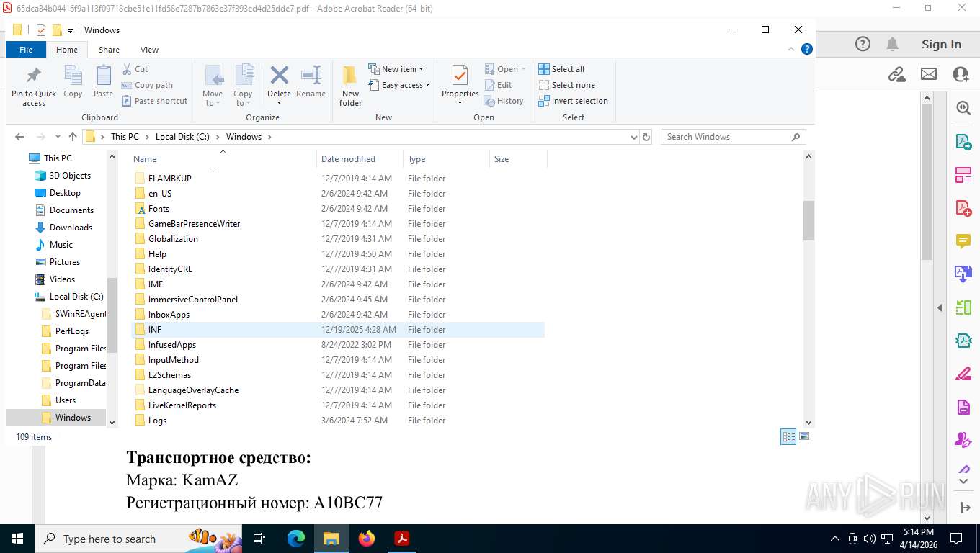The height and width of the screenshot is (553, 980).
Task: Collapse the ribbon with chevron
Action: [792, 49]
